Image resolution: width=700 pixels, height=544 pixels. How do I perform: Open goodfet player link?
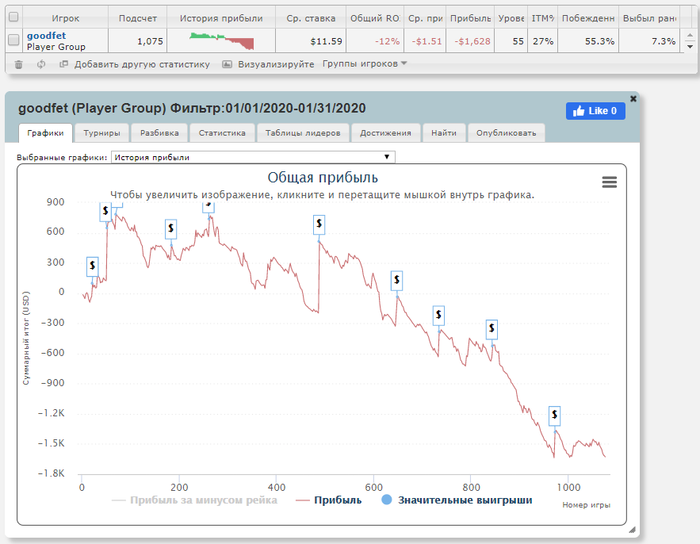tap(46, 36)
